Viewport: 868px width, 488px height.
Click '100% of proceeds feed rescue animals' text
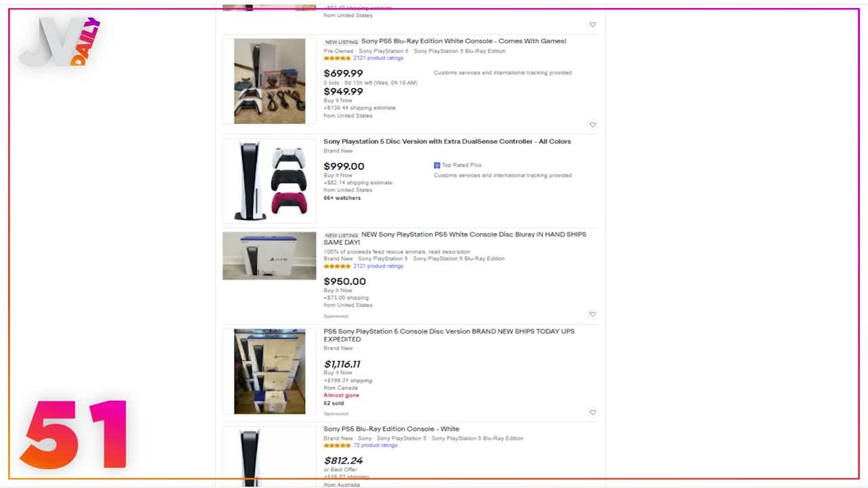point(397,251)
